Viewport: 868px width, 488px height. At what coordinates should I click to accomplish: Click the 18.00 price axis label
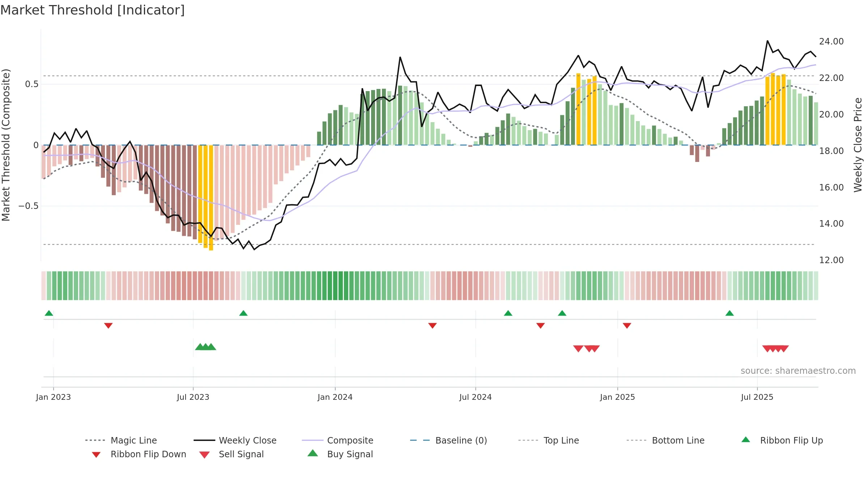tap(831, 151)
